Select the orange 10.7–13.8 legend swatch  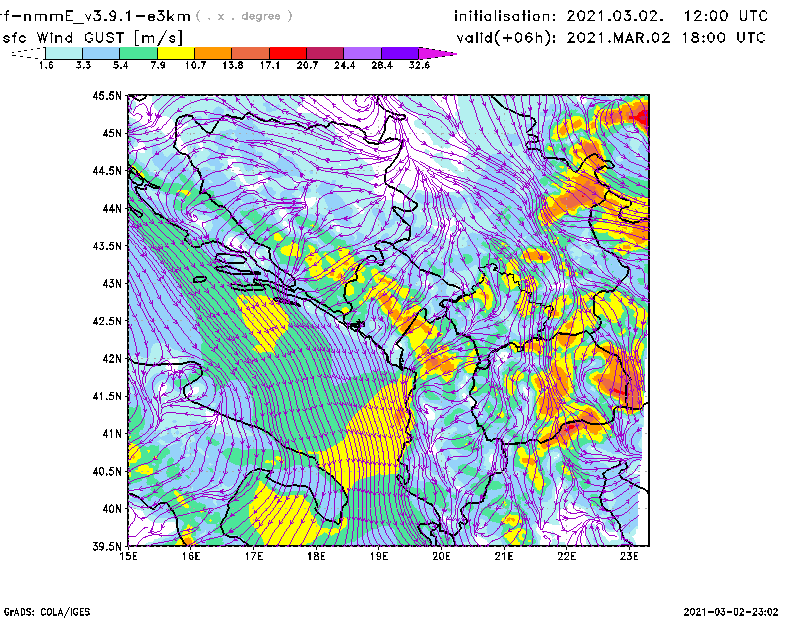click(x=213, y=53)
